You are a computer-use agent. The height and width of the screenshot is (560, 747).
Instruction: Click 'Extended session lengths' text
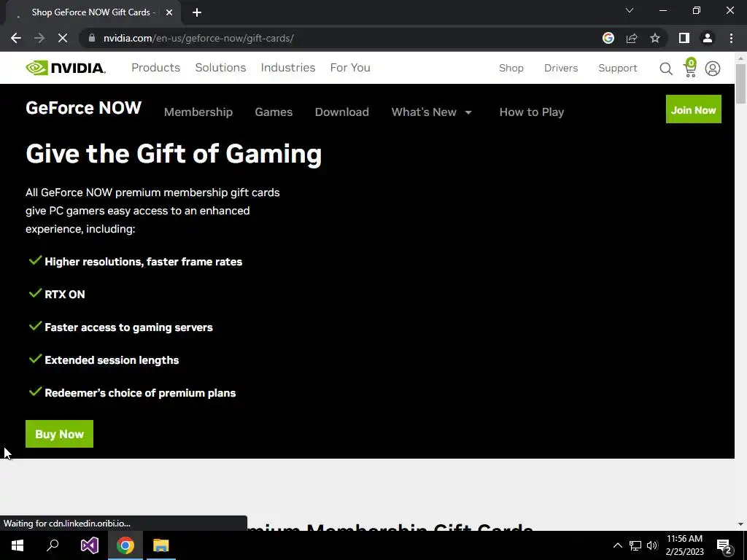(x=112, y=360)
